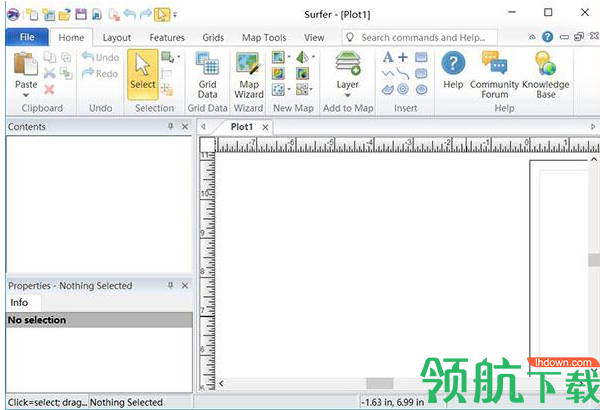Expand the Contour map dropdown arrow
This screenshot has width=600, height=410.
pos(289,57)
